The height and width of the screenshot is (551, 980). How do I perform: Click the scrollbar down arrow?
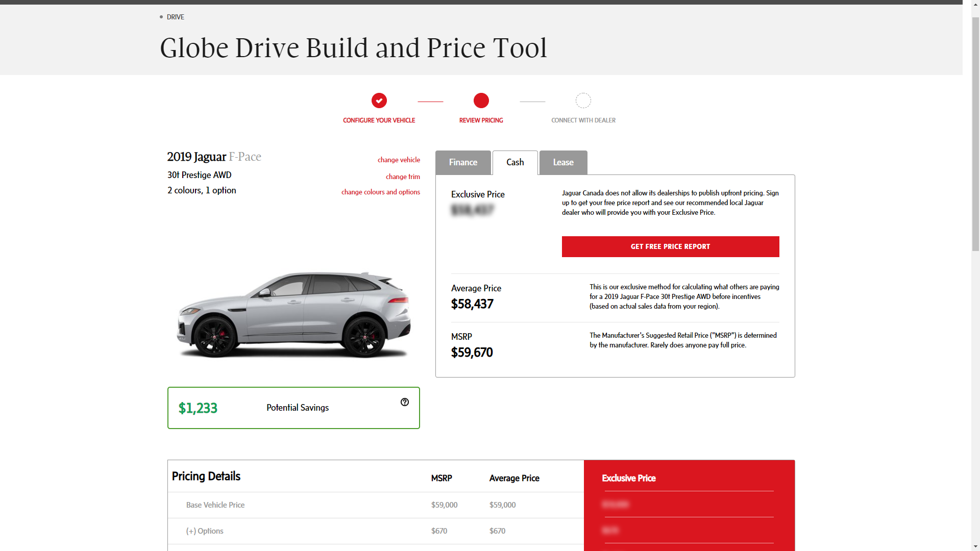click(975, 546)
